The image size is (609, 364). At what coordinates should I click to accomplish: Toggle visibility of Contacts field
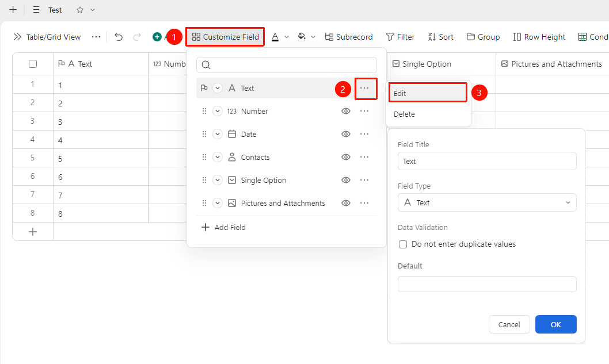346,157
